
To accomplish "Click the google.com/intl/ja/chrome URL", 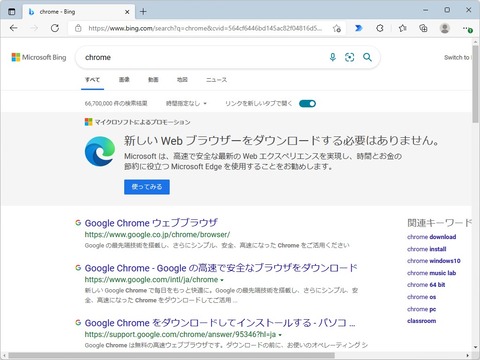I will point(151,280).
